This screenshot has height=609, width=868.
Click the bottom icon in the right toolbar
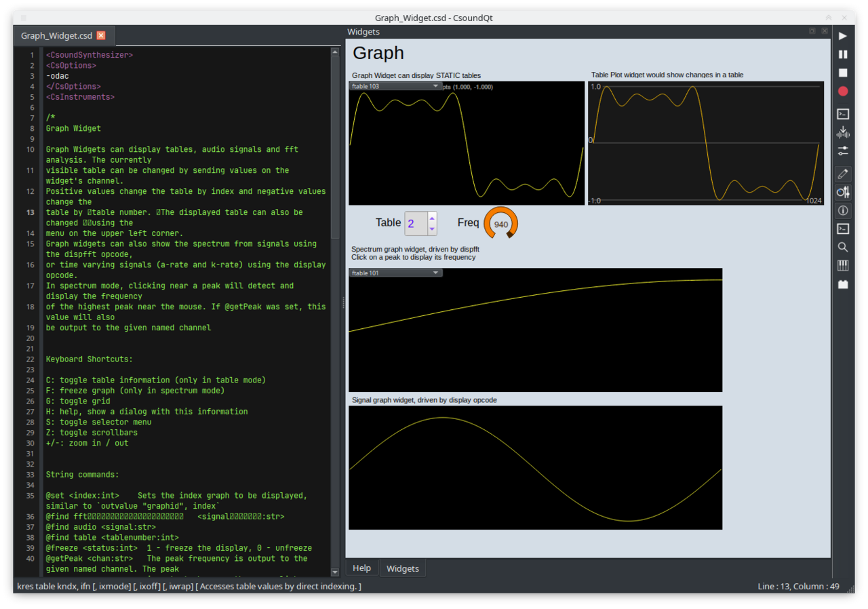coord(843,284)
